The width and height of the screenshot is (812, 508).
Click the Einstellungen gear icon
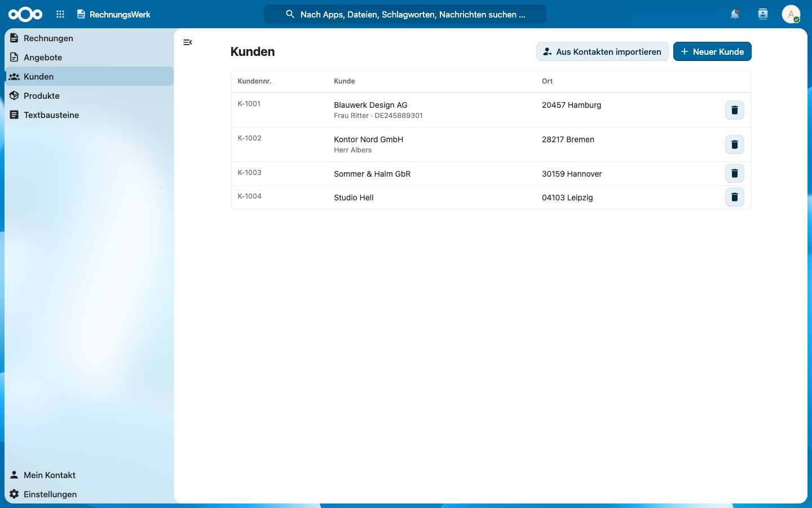point(14,494)
